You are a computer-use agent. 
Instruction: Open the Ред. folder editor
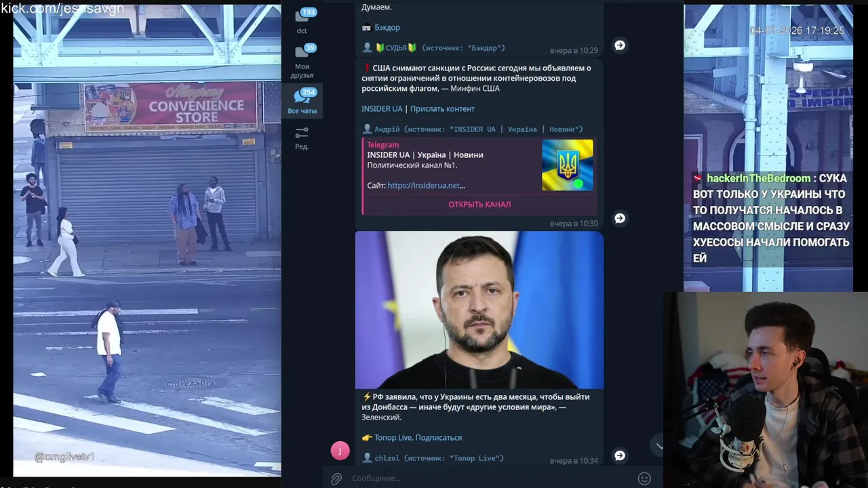[302, 138]
